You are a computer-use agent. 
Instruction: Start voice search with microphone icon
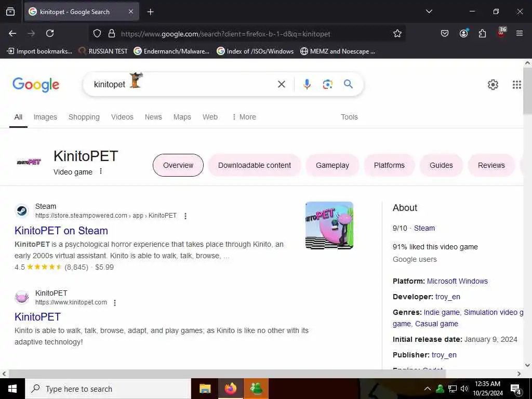click(x=307, y=84)
